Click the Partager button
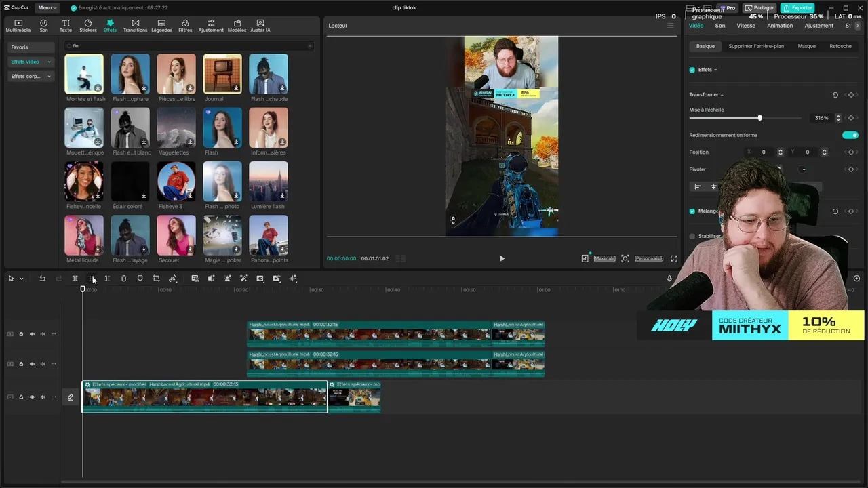Screen dimensions: 868x488 (x=759, y=8)
